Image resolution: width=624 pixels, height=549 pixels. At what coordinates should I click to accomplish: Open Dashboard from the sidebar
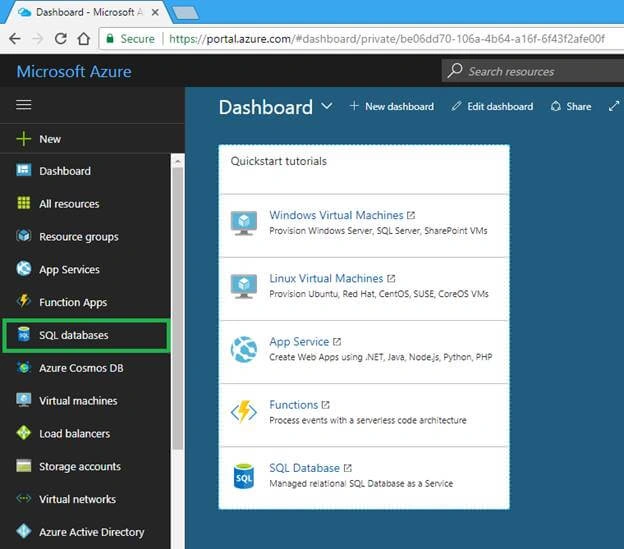(x=85, y=171)
